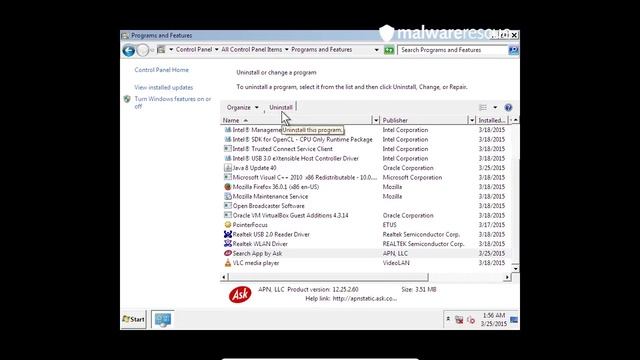Click the Forward navigation arrow
The height and width of the screenshot is (360, 640).
point(142,51)
